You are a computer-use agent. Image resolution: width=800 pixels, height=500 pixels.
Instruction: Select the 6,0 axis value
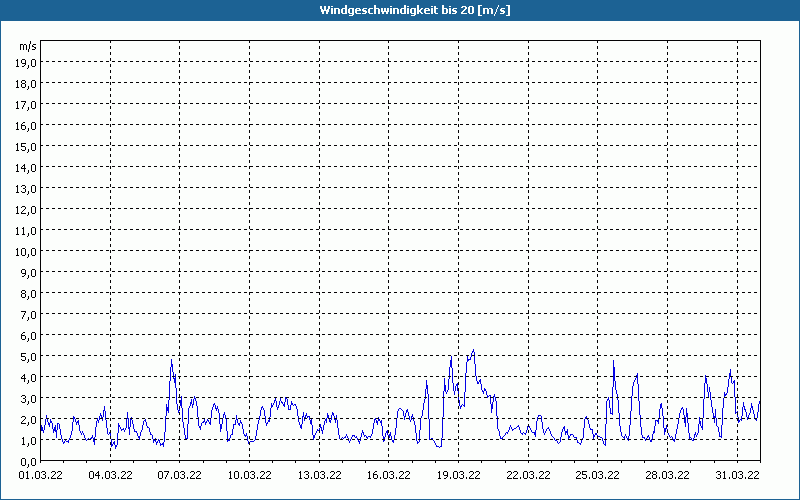point(28,336)
